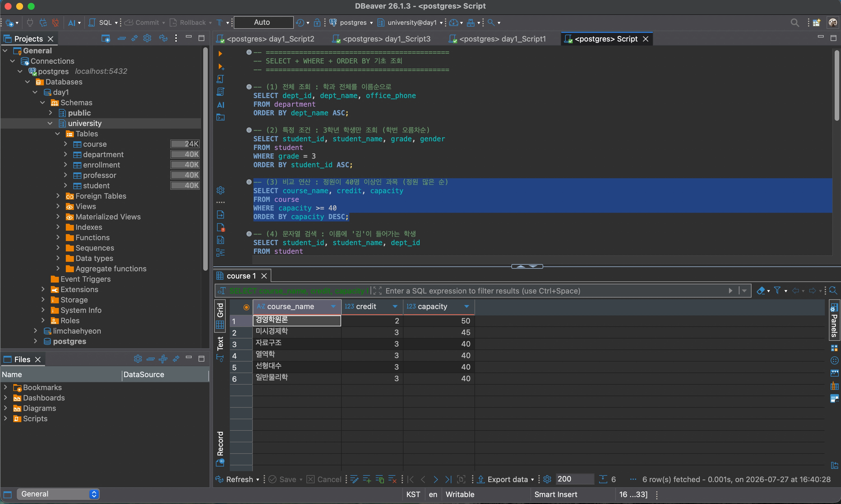Toggle the Auto commit mode box
Screen dimensions: 841x504
coord(263,22)
